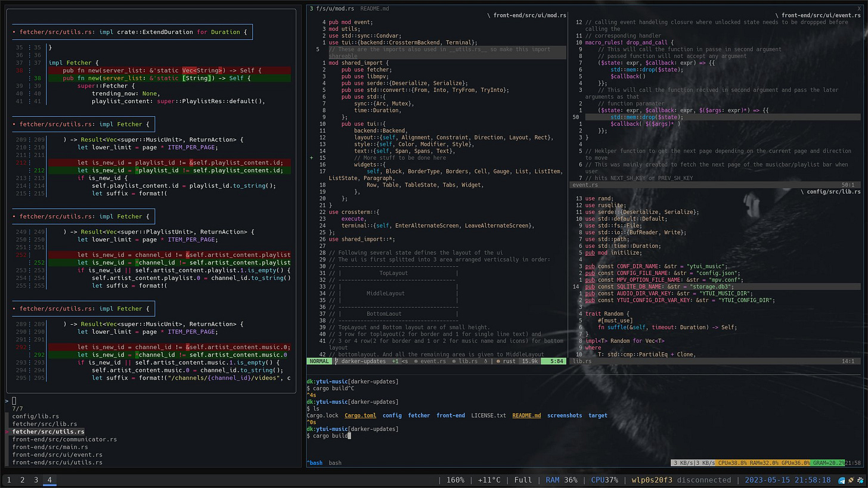The image size is (868, 488).
Task: Select config/lib.rs in file list
Action: (36, 416)
